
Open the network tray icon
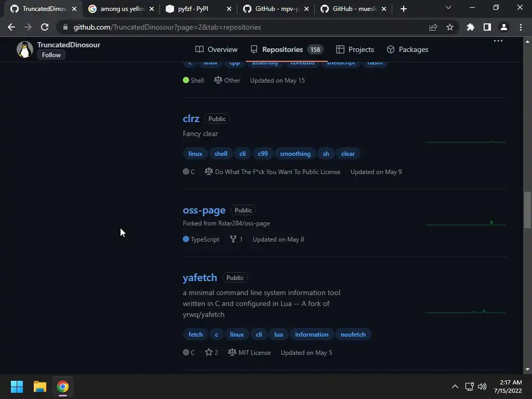coord(469,387)
